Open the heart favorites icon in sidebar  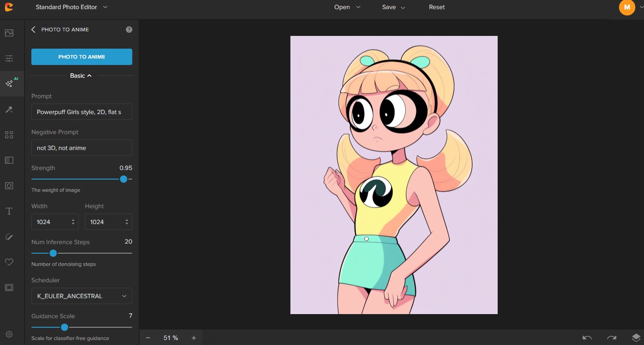click(9, 262)
